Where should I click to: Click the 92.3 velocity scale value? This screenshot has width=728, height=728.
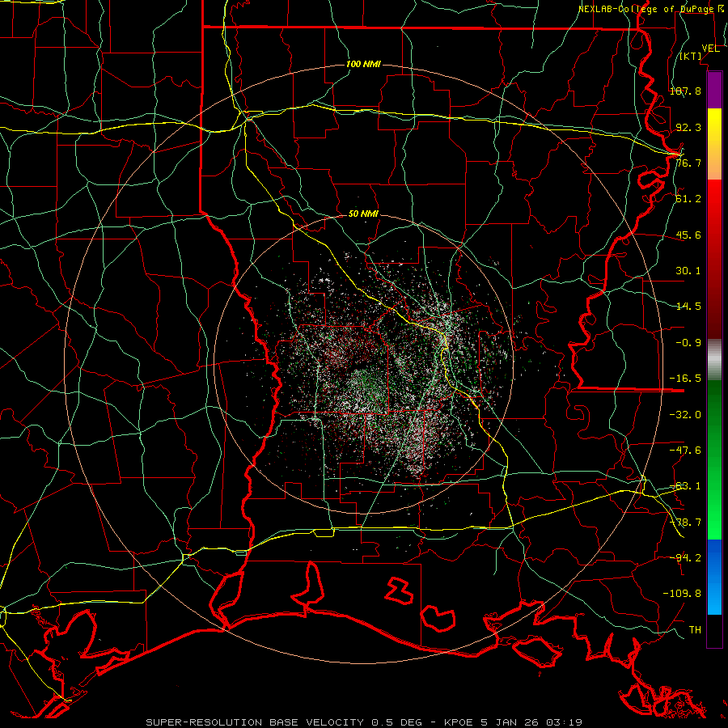[688, 127]
